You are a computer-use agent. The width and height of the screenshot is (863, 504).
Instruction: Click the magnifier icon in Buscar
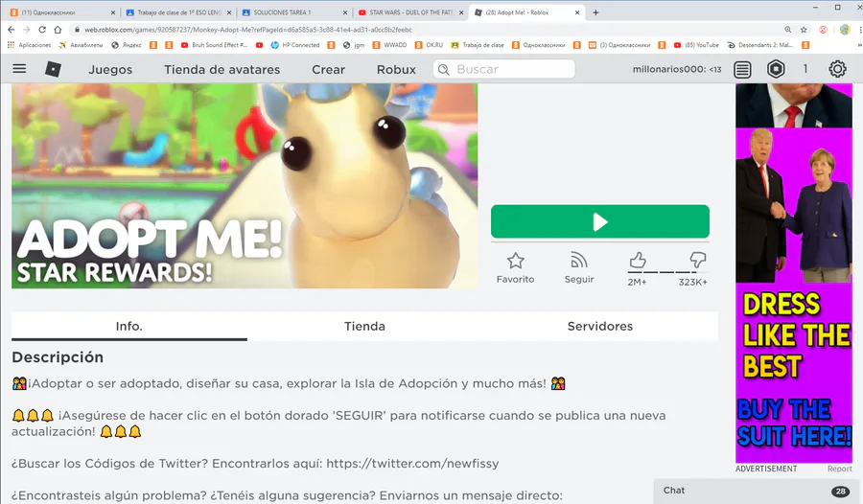(x=444, y=69)
